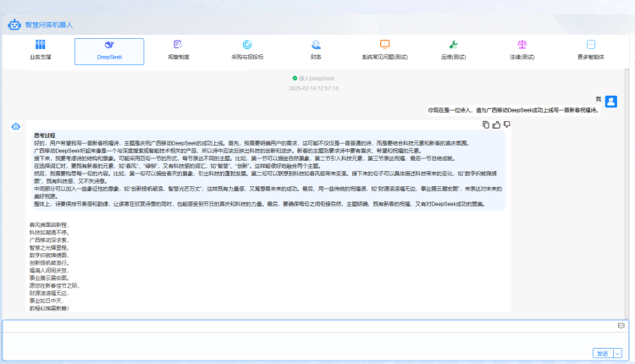This screenshot has height=364, width=635.
Task: Click the user avatar next to 我
Action: (622, 101)
